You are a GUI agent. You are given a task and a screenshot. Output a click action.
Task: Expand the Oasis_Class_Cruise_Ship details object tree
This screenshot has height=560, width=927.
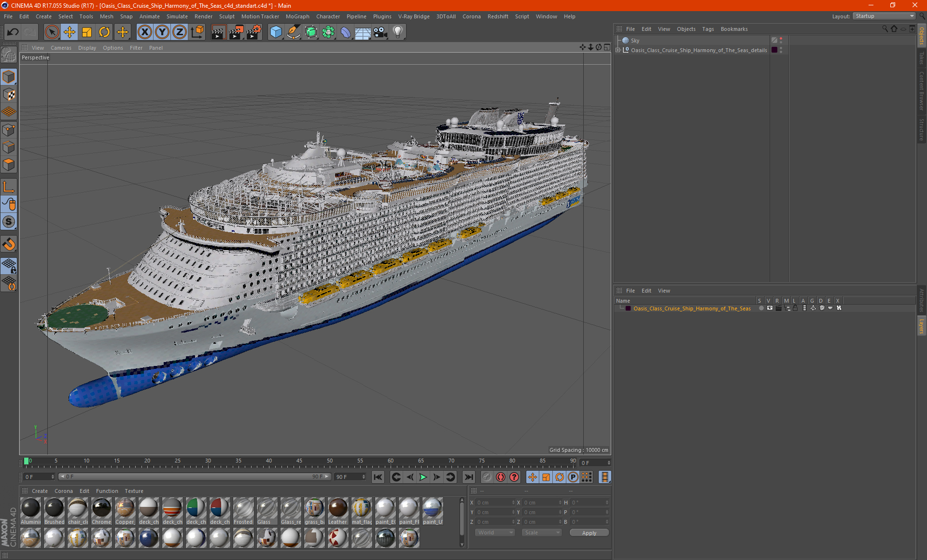tap(618, 50)
